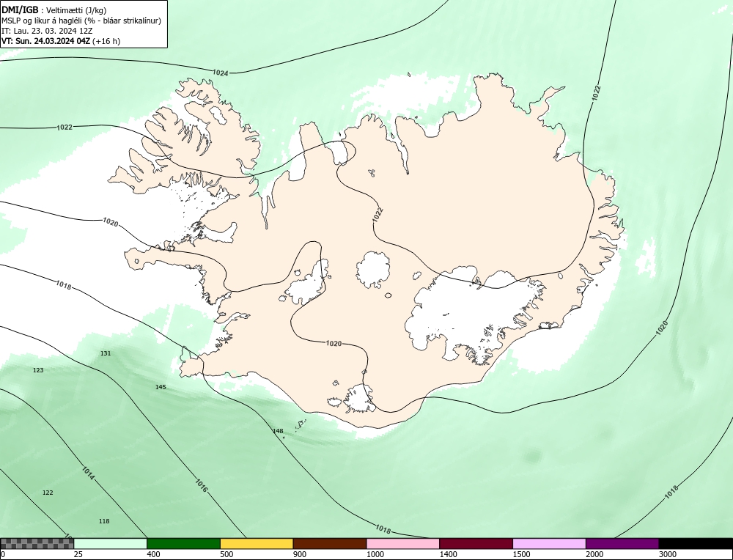Click the CAPE value 118 on the map
This screenshot has height=560, width=733.
tap(104, 521)
